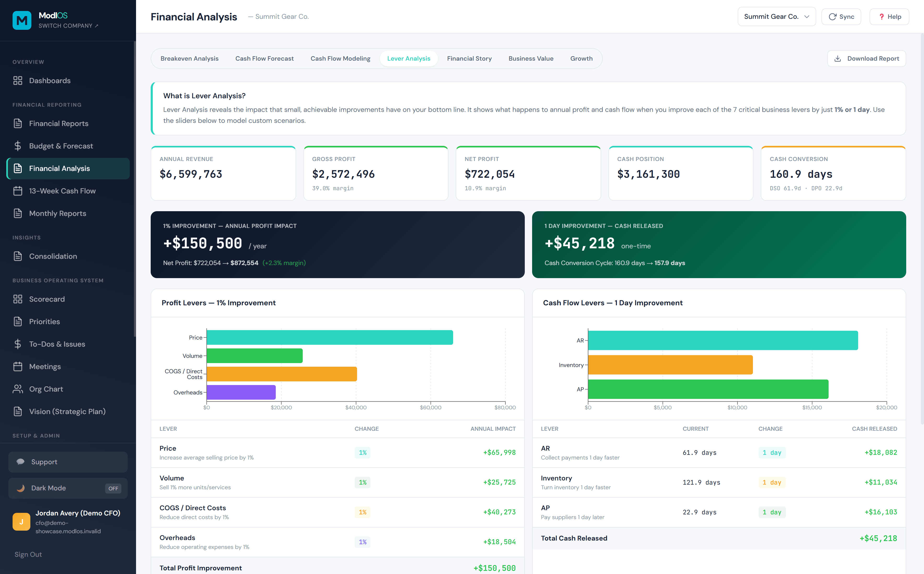Switch to Cash Flow Forecast tab
Screen dimensions: 924x574
[x=264, y=59]
